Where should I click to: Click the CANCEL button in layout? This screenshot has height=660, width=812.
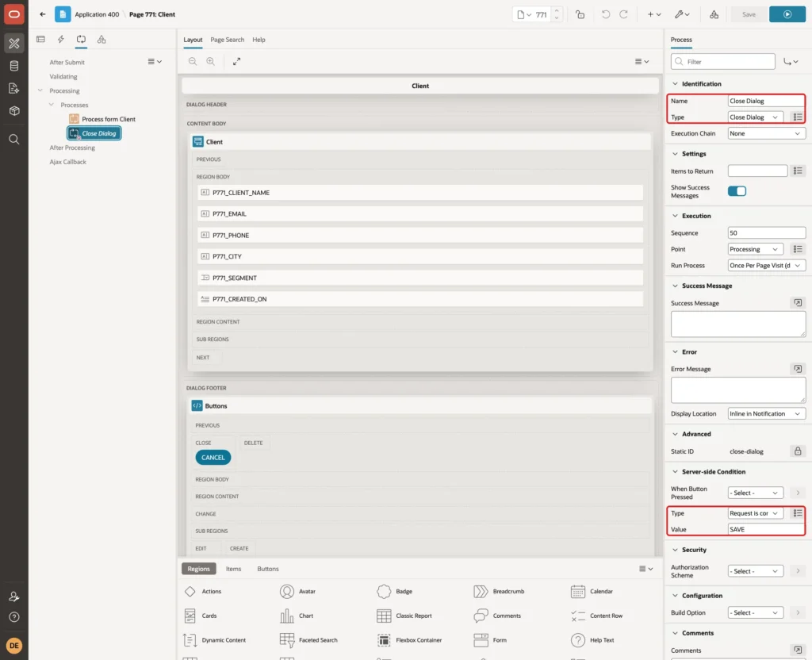pyautogui.click(x=213, y=458)
